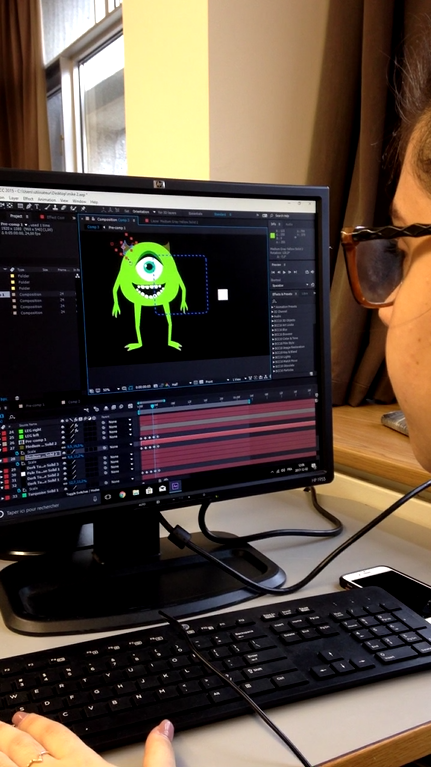Open Chrome from the Windows taskbar
This screenshot has width=431, height=767.
pos(122,495)
